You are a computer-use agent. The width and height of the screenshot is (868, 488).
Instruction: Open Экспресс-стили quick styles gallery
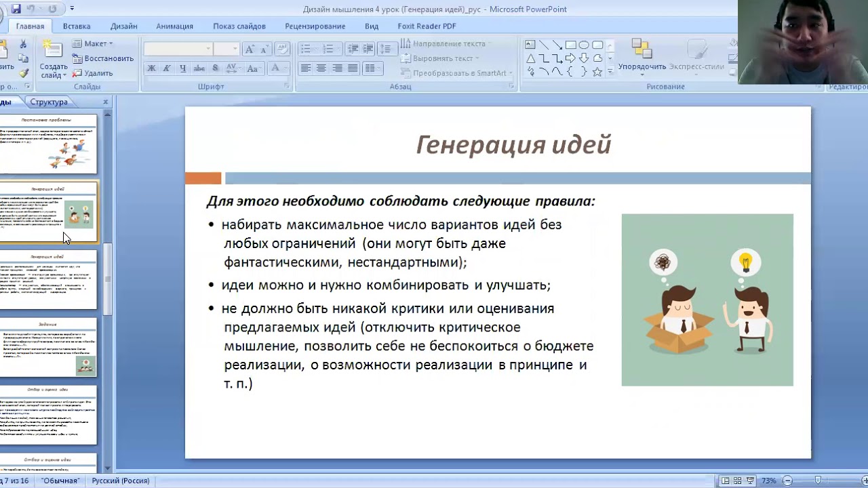[696, 56]
